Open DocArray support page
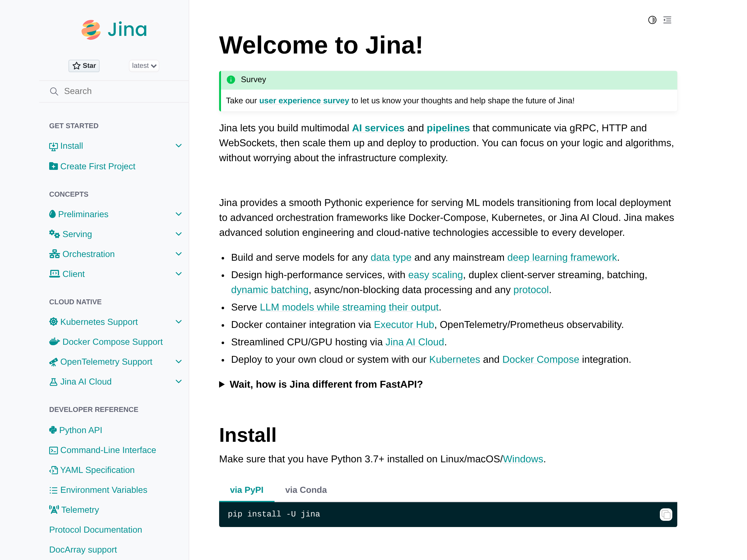This screenshot has height=560, width=747. tap(83, 550)
